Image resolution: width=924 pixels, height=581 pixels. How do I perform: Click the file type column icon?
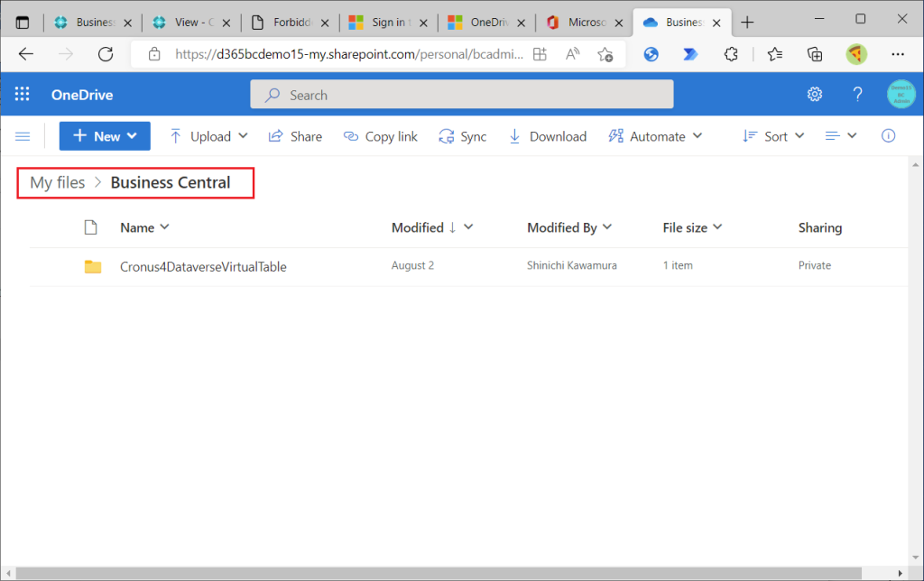tap(90, 227)
